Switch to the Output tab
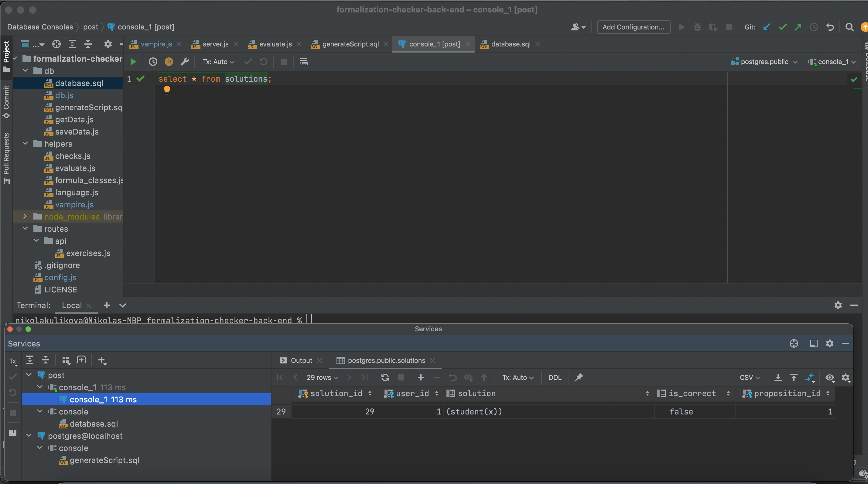Screen dimensions: 868x484 coord(301,360)
